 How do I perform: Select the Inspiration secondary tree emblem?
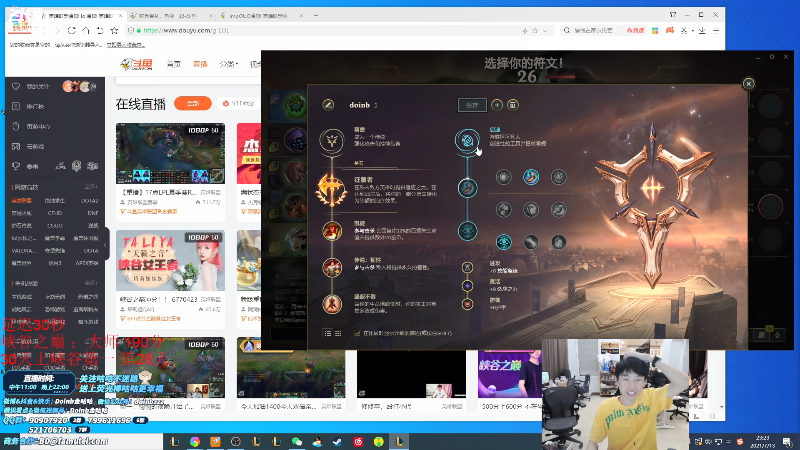467,140
